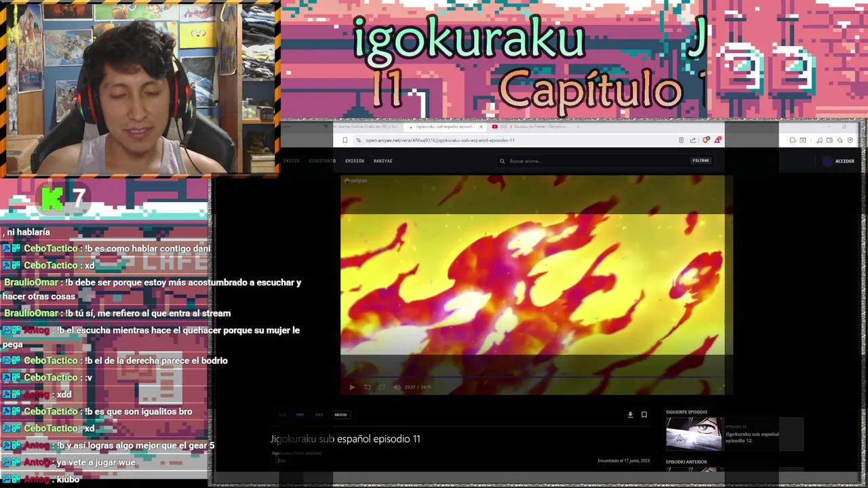Close the Jigokuraku sub español browser tab
This screenshot has width=868, height=488.
click(481, 127)
